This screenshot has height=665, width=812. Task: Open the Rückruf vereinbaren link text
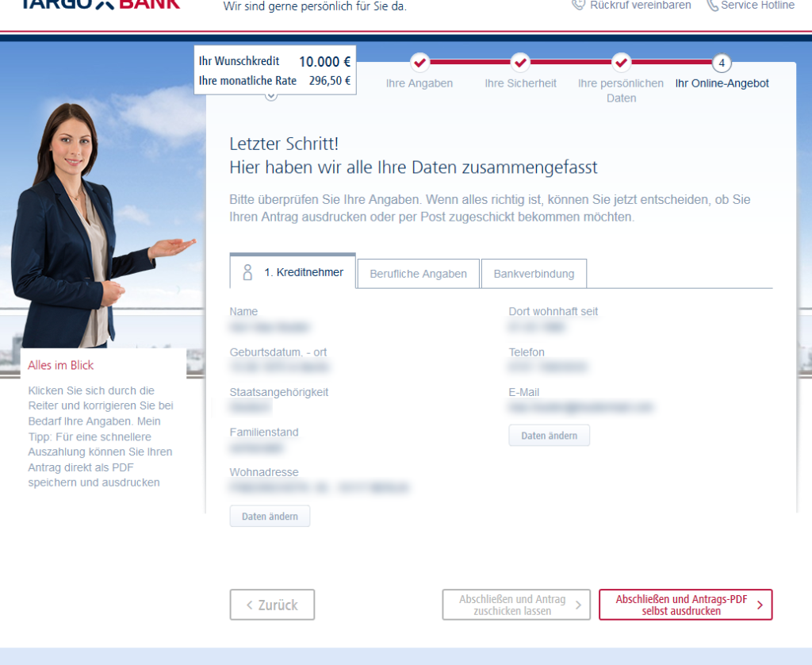coord(640,5)
